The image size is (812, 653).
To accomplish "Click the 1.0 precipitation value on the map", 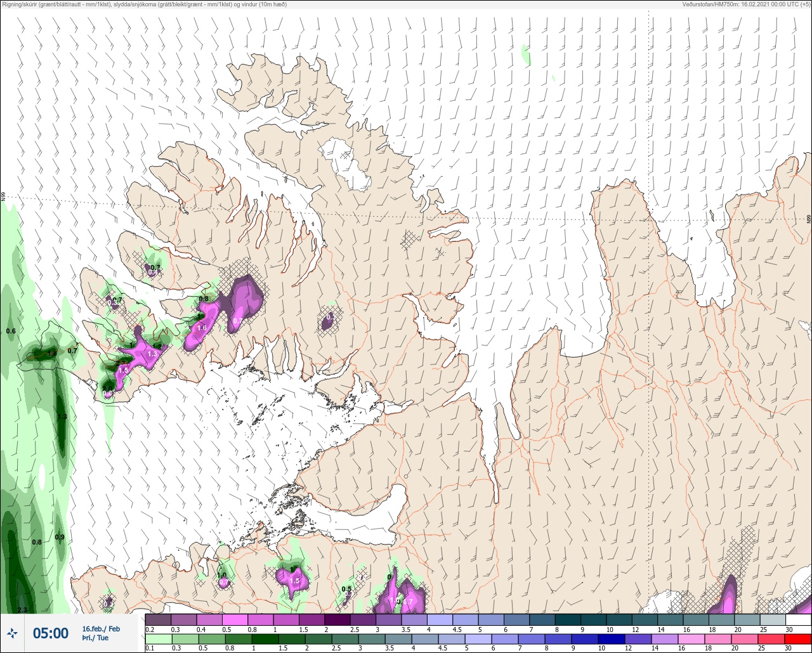I will tap(222, 576).
